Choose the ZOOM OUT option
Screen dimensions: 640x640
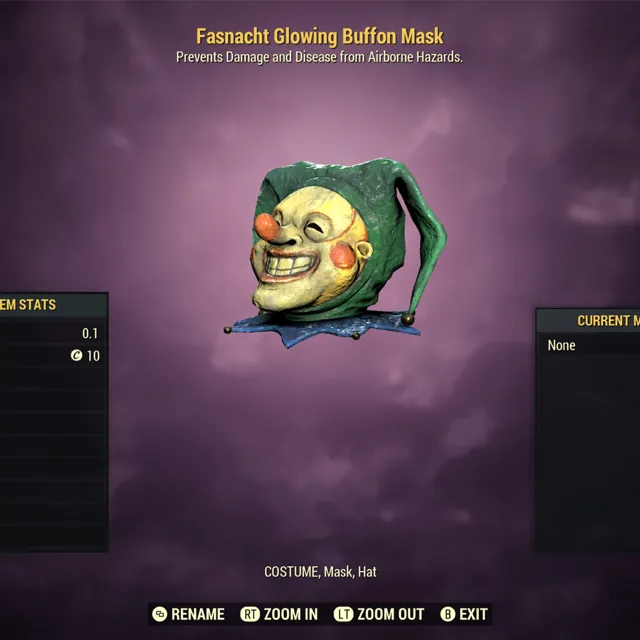pyautogui.click(x=391, y=614)
